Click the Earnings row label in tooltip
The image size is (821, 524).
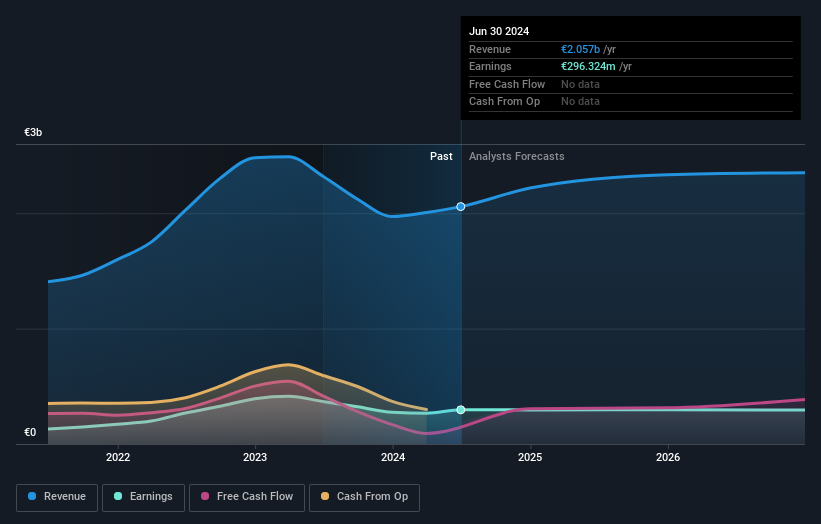click(490, 66)
